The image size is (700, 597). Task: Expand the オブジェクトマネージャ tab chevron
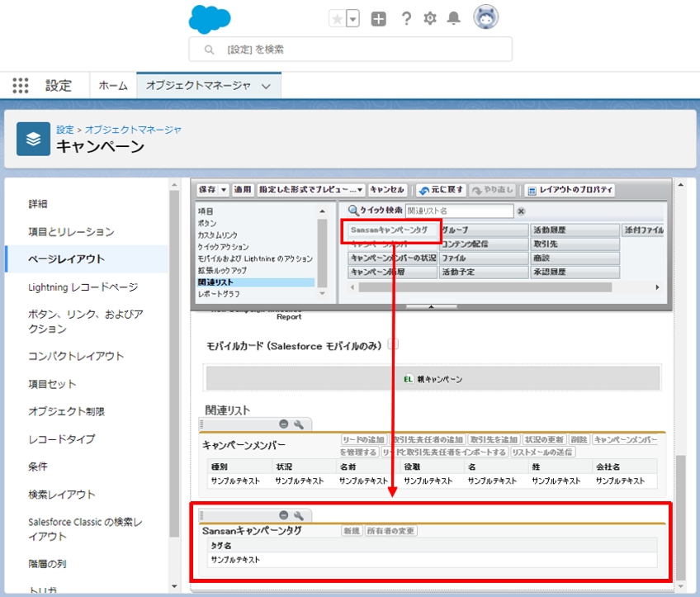[x=266, y=86]
